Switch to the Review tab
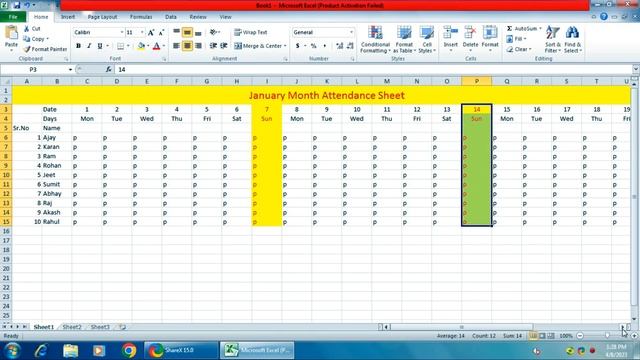The width and height of the screenshot is (640, 360). 198,17
